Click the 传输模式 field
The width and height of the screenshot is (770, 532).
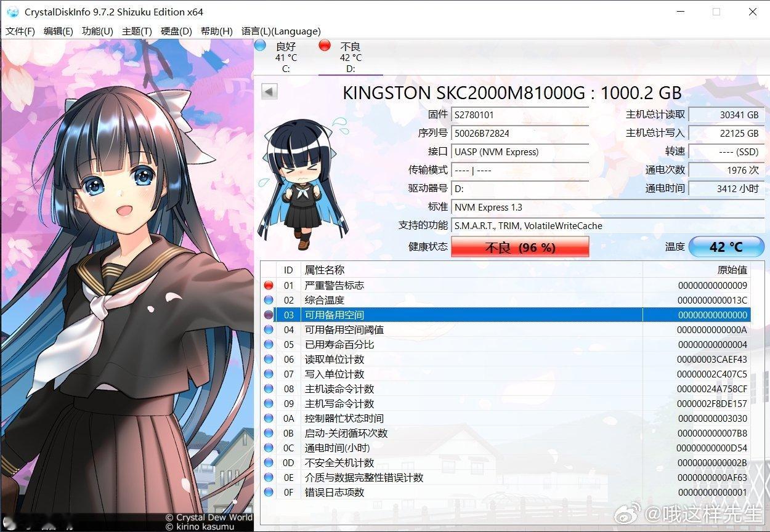point(520,170)
